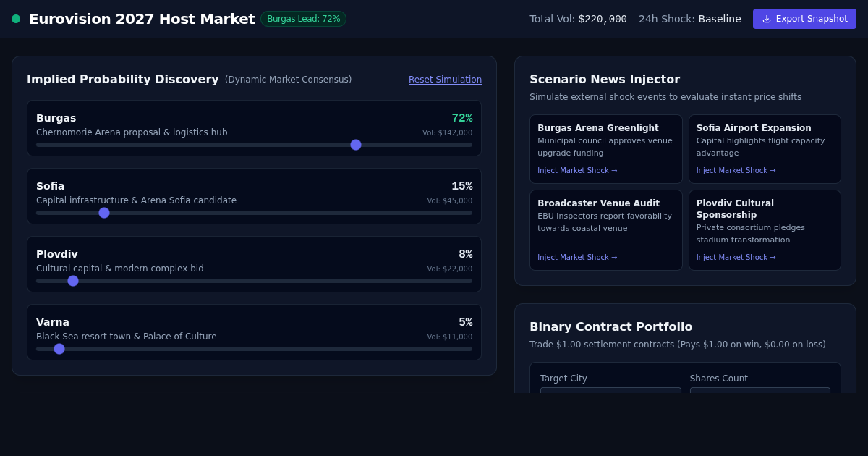Viewport: 868px width, 456px height.
Task: Select the Plovdiv Cultural Sponsorship card title
Action: tap(735, 209)
